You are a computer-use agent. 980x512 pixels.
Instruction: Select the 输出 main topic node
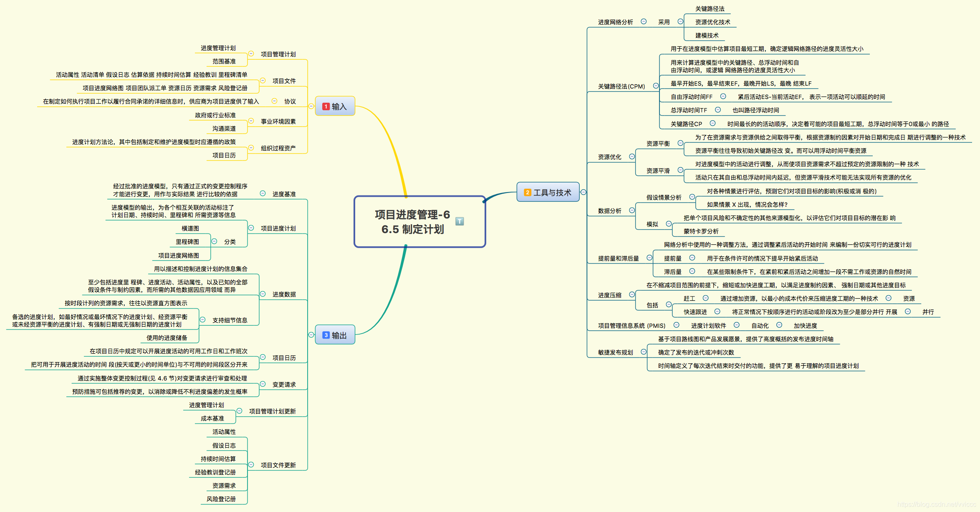pyautogui.click(x=335, y=335)
